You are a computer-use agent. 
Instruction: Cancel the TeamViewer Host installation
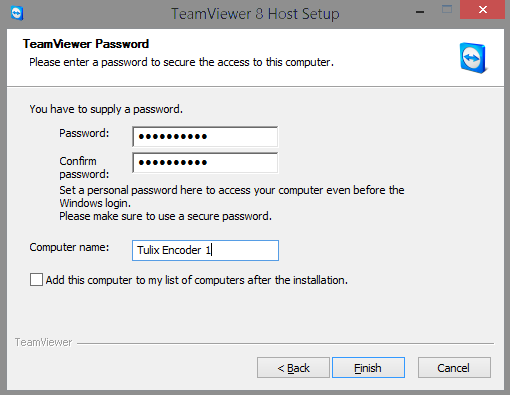(x=454, y=368)
